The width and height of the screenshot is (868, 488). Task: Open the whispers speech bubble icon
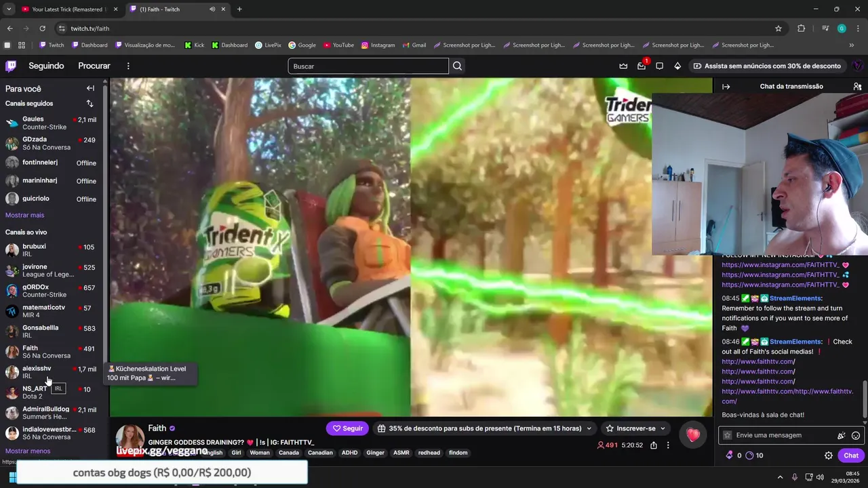point(659,66)
